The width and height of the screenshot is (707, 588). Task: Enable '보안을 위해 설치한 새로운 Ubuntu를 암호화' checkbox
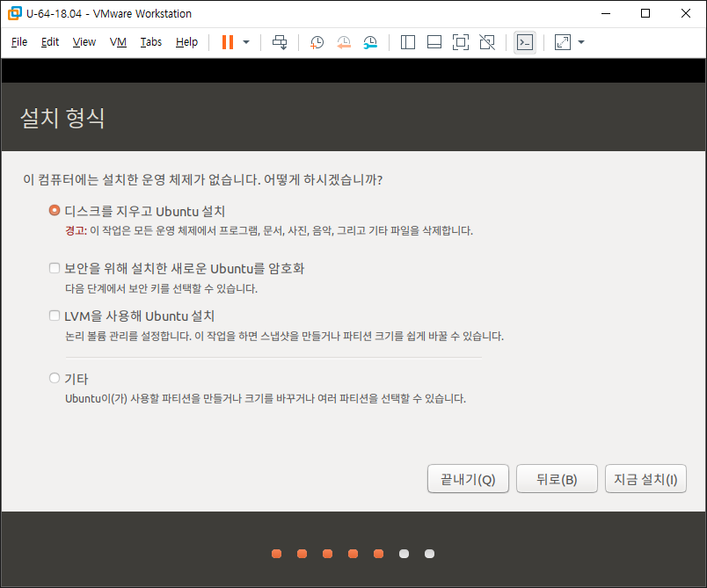point(55,268)
